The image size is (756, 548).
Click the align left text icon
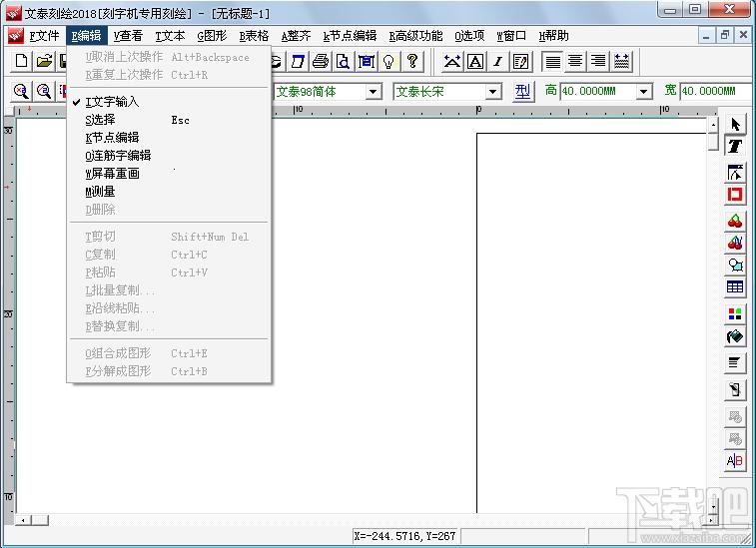552,61
